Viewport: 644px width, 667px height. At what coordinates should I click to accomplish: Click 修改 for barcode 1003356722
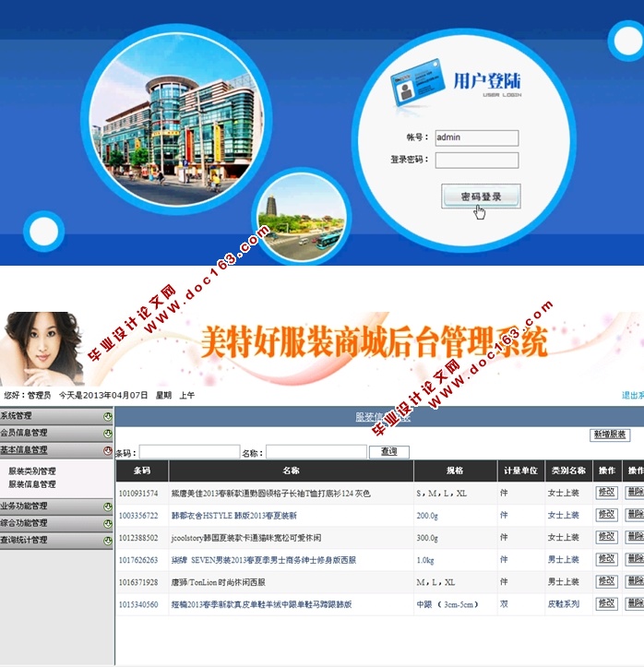606,515
